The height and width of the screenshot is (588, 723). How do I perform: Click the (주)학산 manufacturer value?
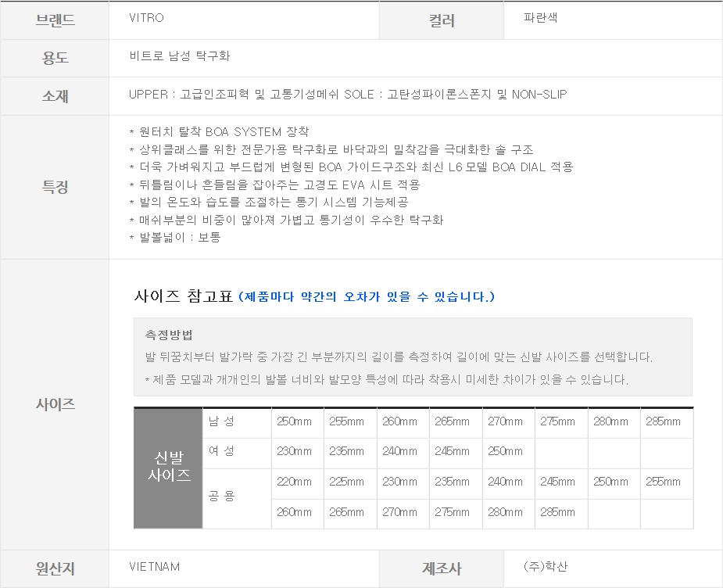point(546,566)
